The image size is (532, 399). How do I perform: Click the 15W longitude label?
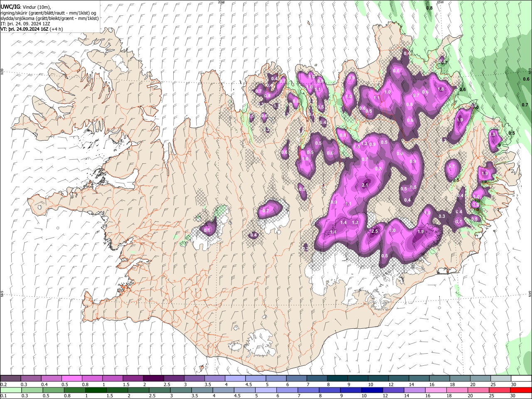pyautogui.click(x=440, y=2)
